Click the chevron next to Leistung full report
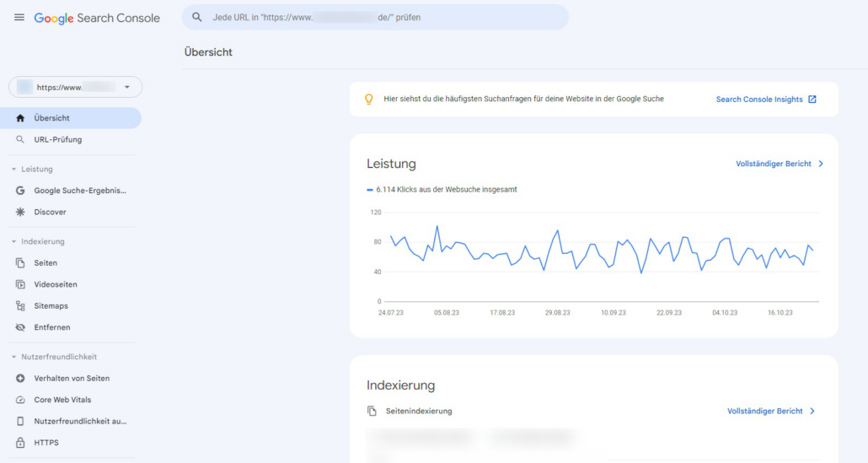Screen dimensions: 868x463 click(x=821, y=164)
